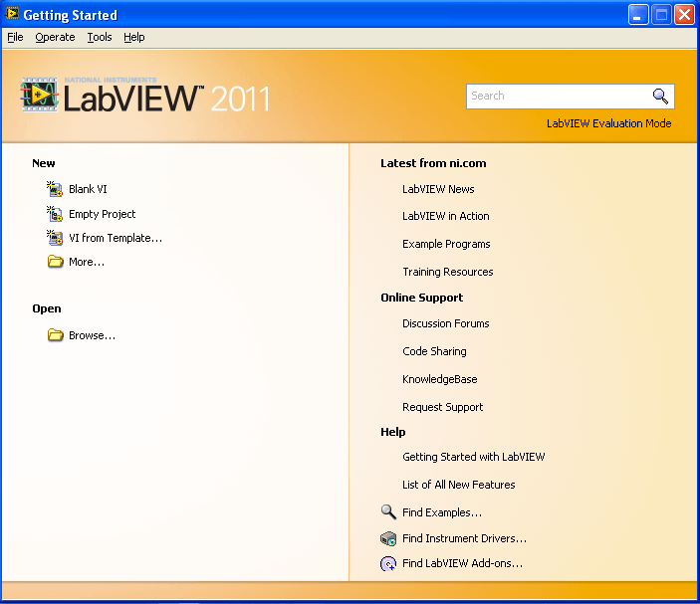Click the search magnifier button
The image size is (700, 604).
coord(660,96)
